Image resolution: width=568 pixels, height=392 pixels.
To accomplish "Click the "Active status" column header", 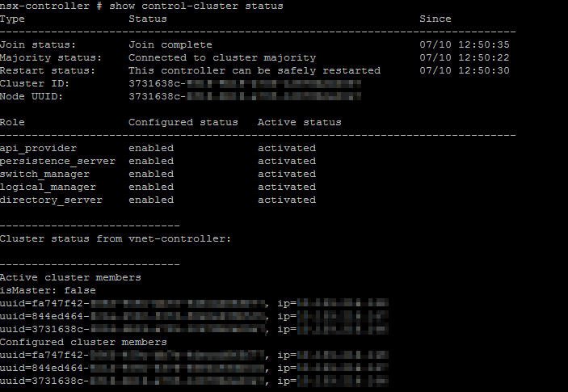I will click(299, 122).
